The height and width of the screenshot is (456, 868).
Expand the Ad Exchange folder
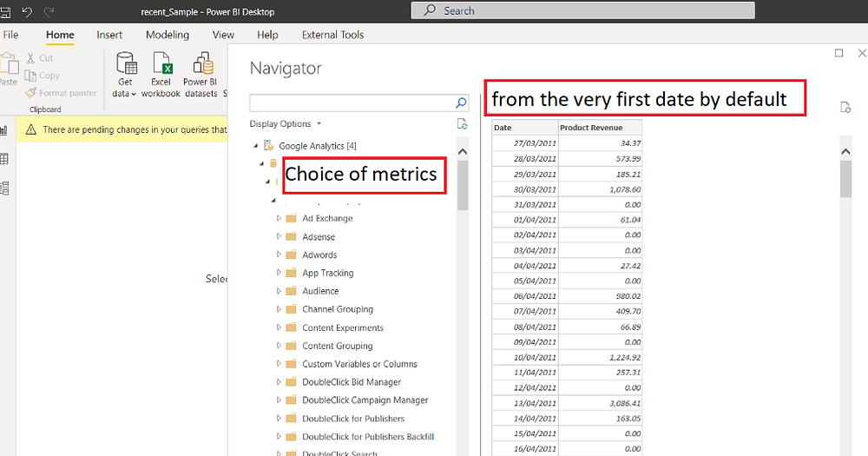(x=279, y=218)
